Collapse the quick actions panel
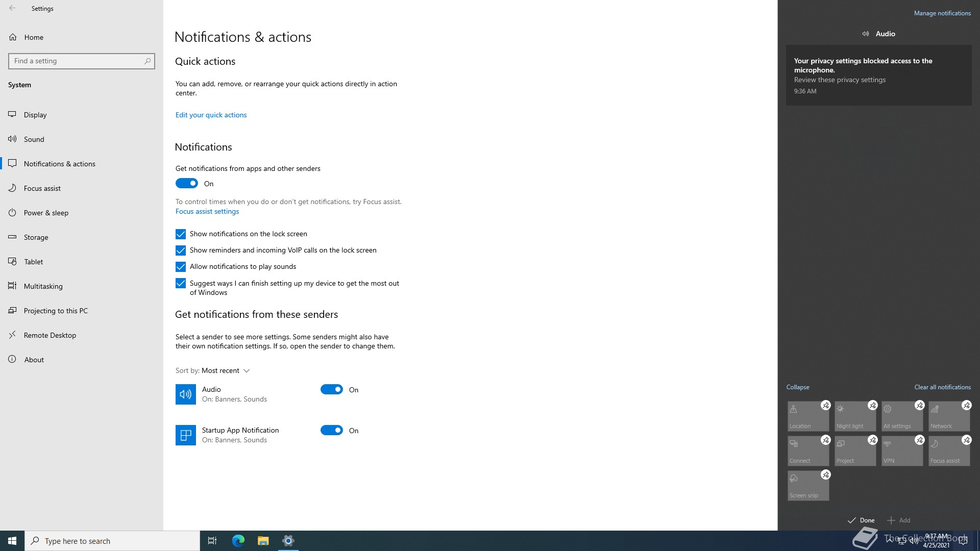Viewport: 980px width, 551px height. (798, 387)
